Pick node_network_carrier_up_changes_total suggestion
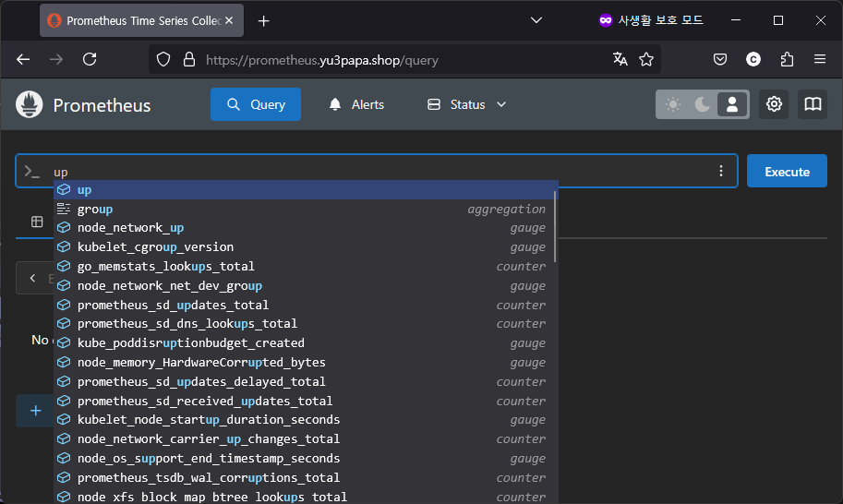This screenshot has height=504, width=843. (306, 439)
